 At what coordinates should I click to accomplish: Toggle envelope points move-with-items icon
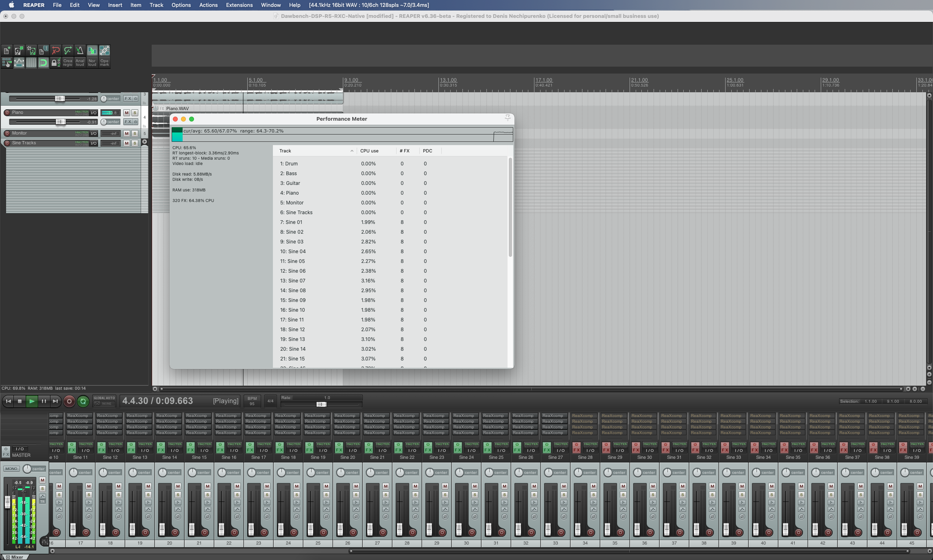[x=19, y=63]
